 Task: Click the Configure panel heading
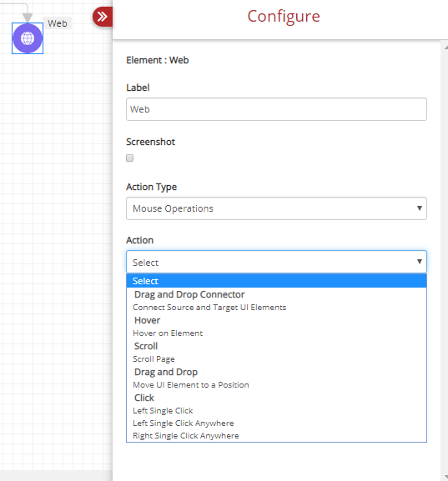pyautogui.click(x=284, y=17)
